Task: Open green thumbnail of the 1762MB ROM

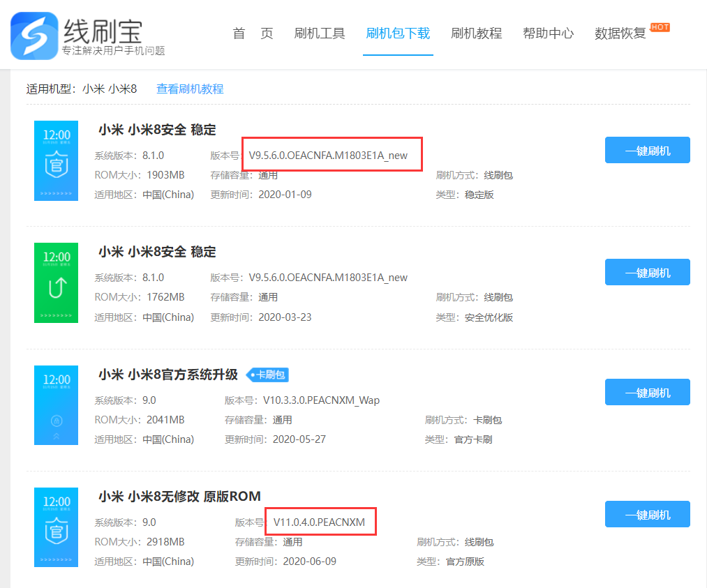Action: click(57, 283)
